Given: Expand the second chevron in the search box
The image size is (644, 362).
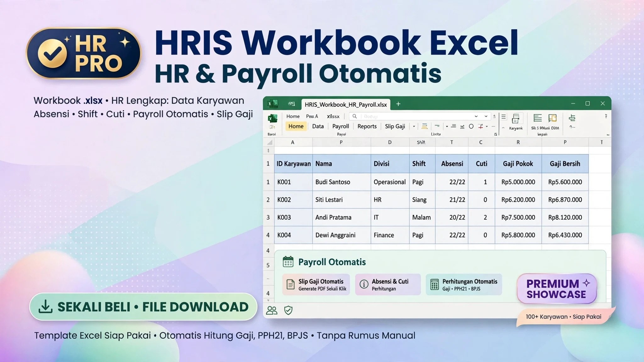Looking at the screenshot, I should point(486,116).
